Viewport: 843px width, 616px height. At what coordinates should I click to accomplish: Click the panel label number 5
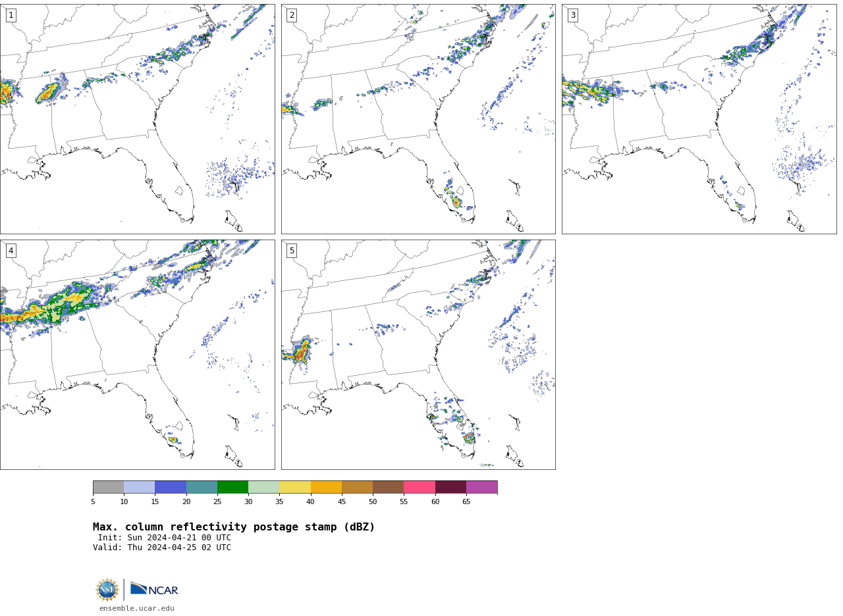(x=292, y=251)
